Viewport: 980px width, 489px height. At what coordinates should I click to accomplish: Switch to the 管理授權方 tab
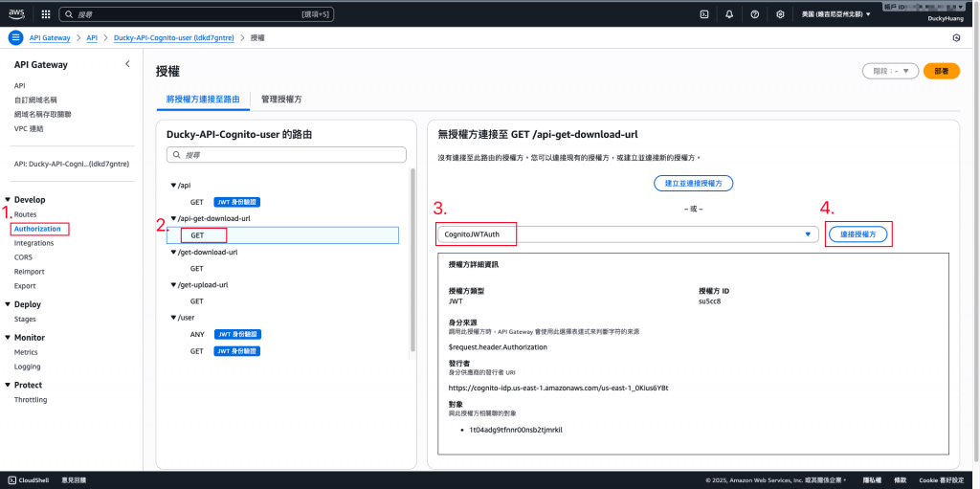coord(282,99)
